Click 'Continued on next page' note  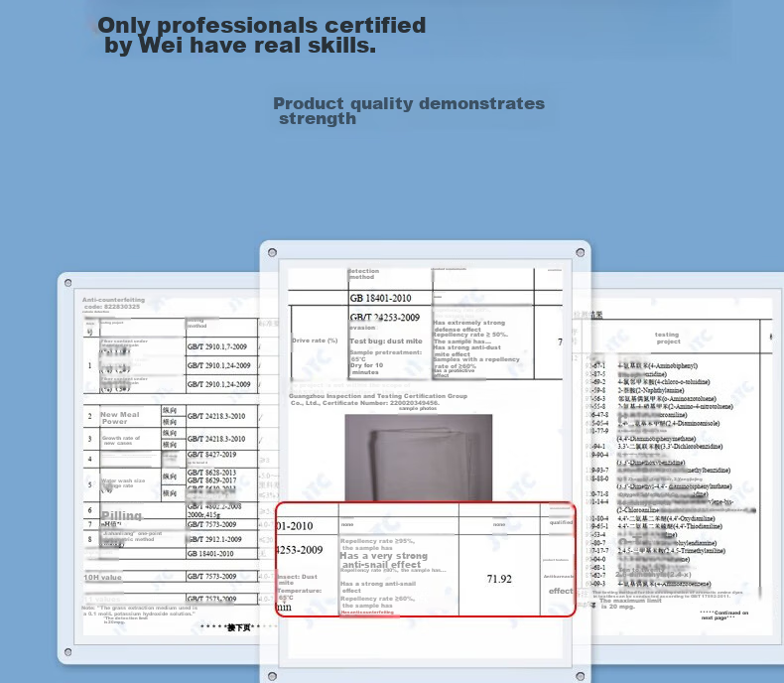pos(724,615)
